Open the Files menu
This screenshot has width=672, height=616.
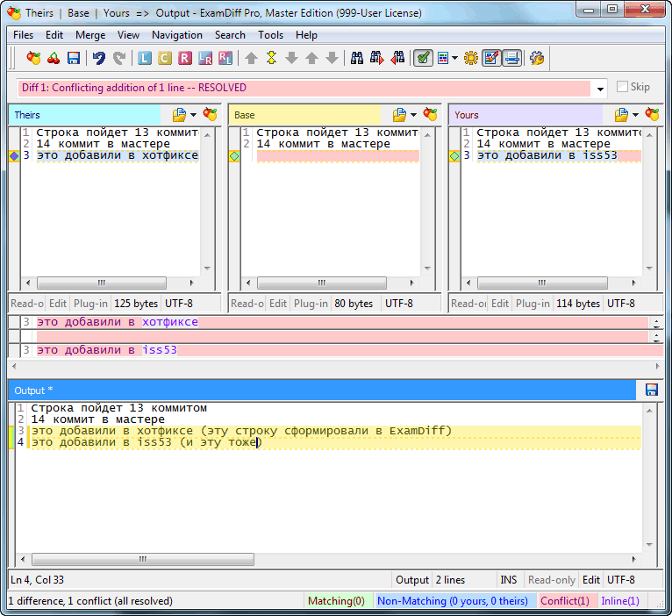tap(23, 35)
